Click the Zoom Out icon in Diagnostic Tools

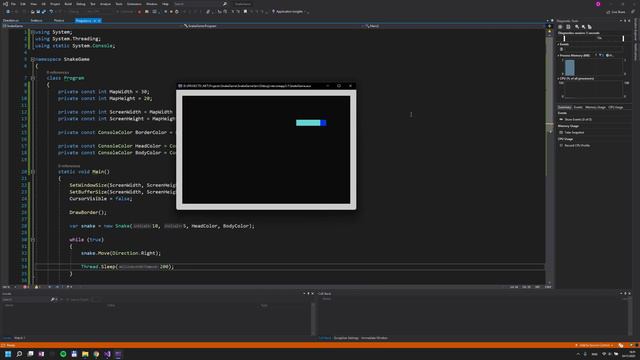pos(583,27)
